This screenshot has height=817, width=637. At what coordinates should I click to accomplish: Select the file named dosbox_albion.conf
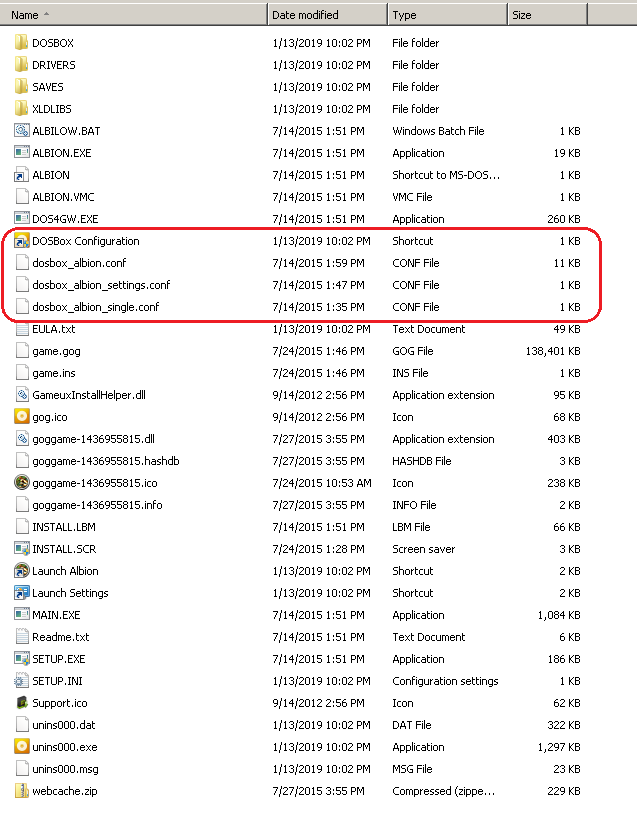click(x=79, y=263)
